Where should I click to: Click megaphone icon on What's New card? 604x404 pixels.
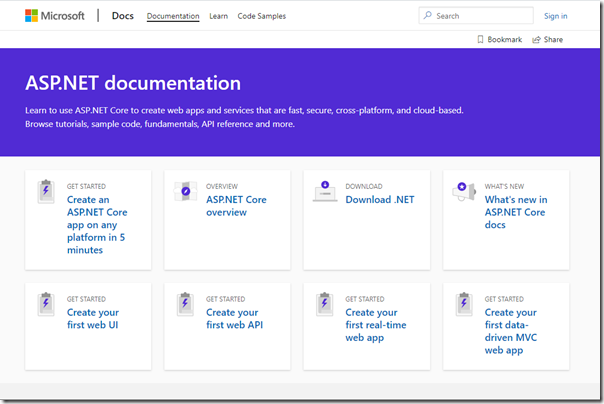(464, 191)
